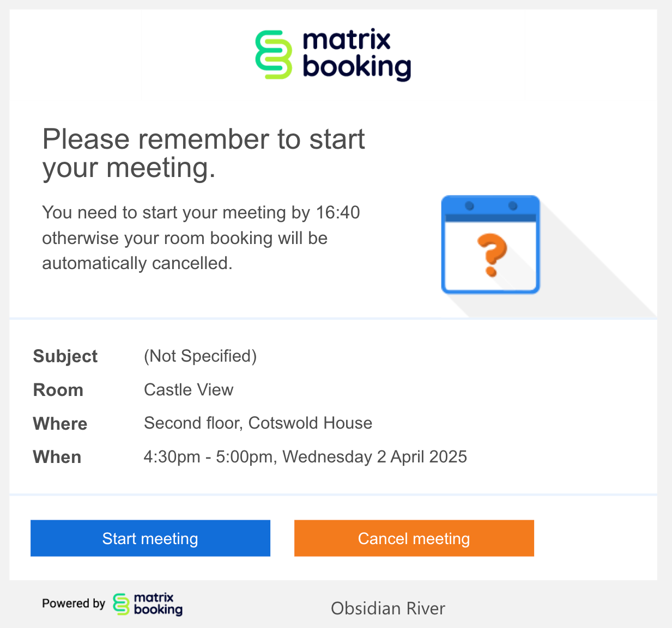Image resolution: width=672 pixels, height=628 pixels.
Task: Click the Subject field label
Action: (65, 356)
